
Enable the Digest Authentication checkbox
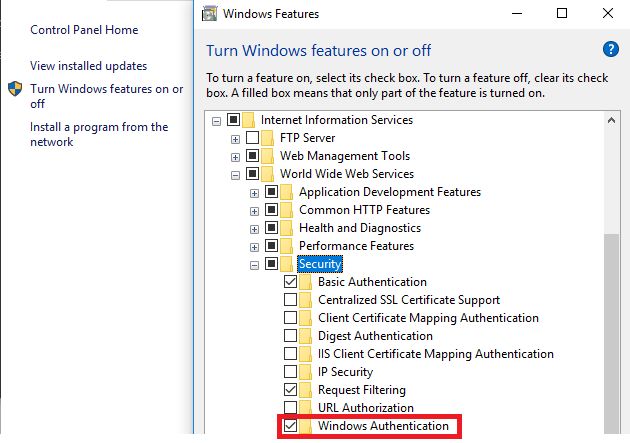tap(290, 335)
